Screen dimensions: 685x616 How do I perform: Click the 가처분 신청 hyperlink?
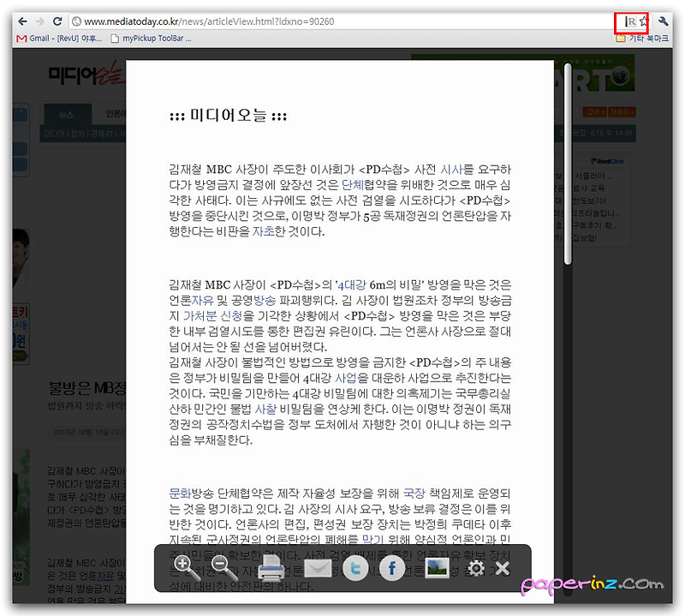212,316
